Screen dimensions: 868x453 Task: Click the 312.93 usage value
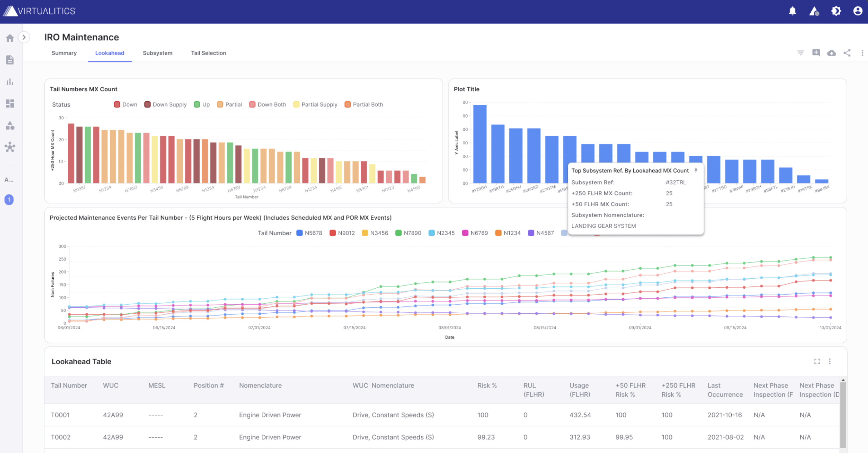click(x=580, y=437)
